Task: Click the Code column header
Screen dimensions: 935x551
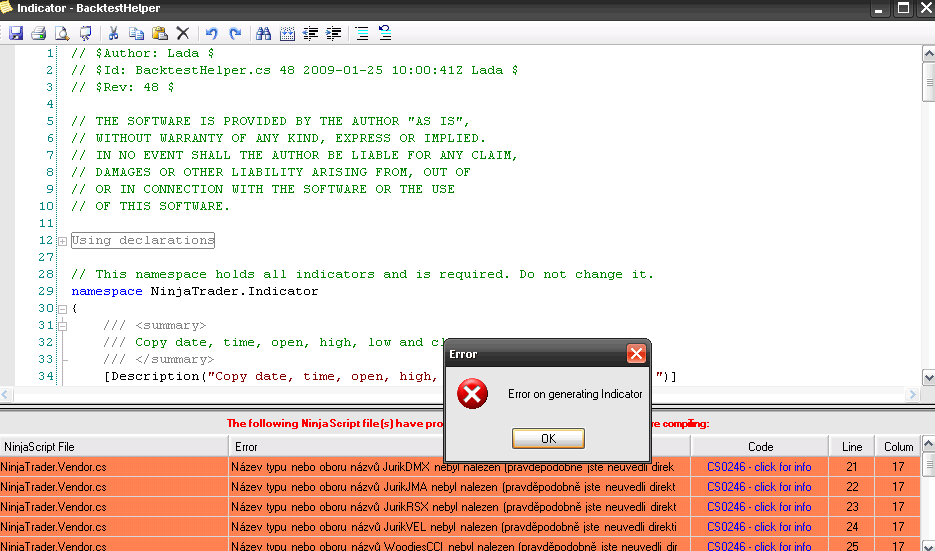Action: pyautogui.click(x=760, y=447)
